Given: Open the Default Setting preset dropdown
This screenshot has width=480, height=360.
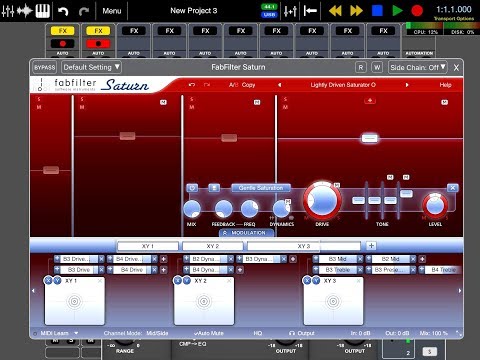Looking at the screenshot, I should pyautogui.click(x=91, y=67).
